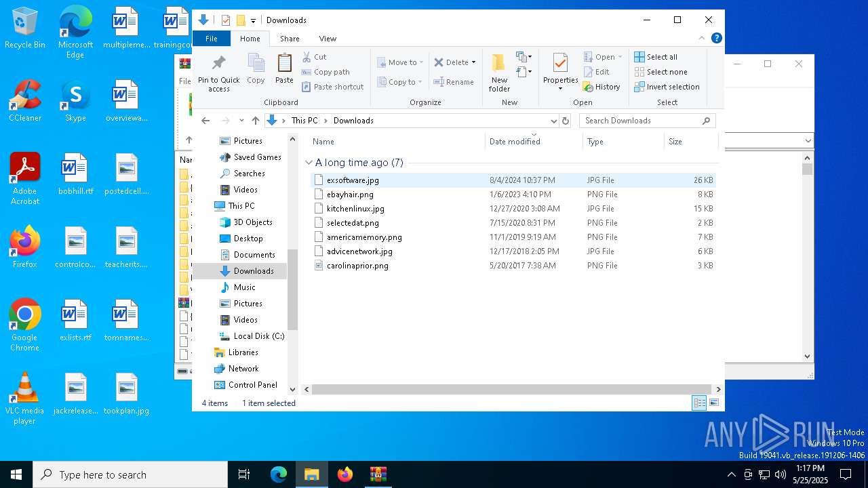This screenshot has width=868, height=488.
Task: Open WinRAR from the taskbar
Action: [378, 474]
